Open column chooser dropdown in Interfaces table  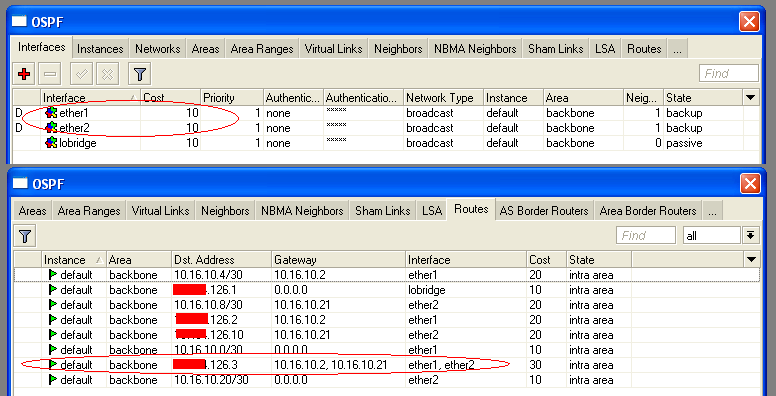point(751,98)
